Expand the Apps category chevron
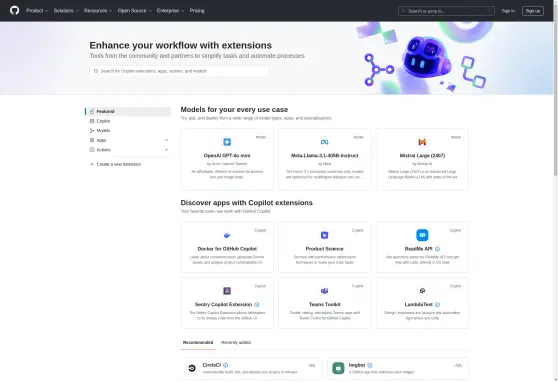The image size is (558, 382). click(166, 140)
